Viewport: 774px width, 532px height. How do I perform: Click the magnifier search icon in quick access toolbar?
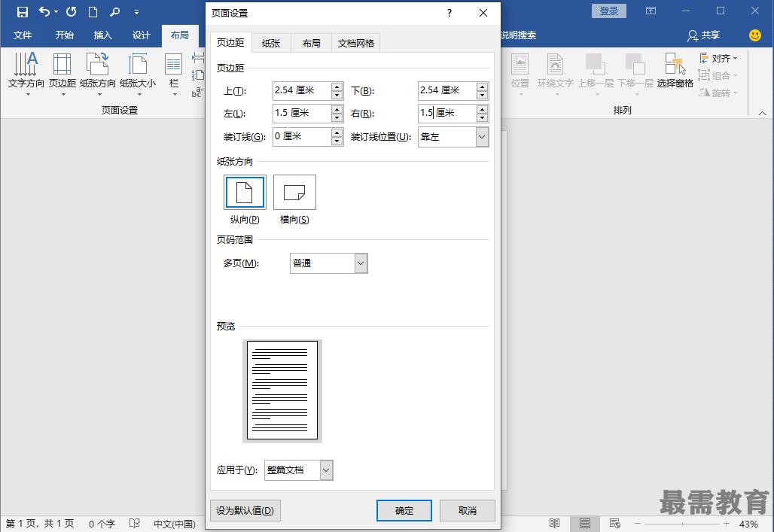point(114,11)
